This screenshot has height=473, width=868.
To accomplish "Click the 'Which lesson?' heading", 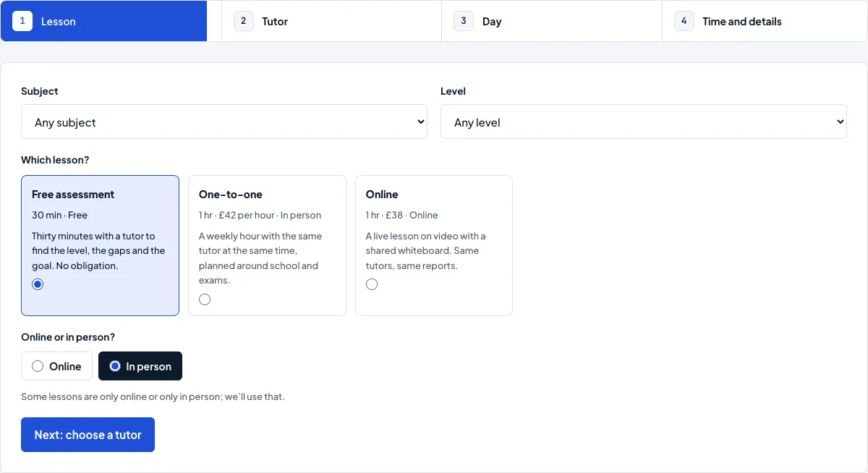I will click(x=55, y=160).
